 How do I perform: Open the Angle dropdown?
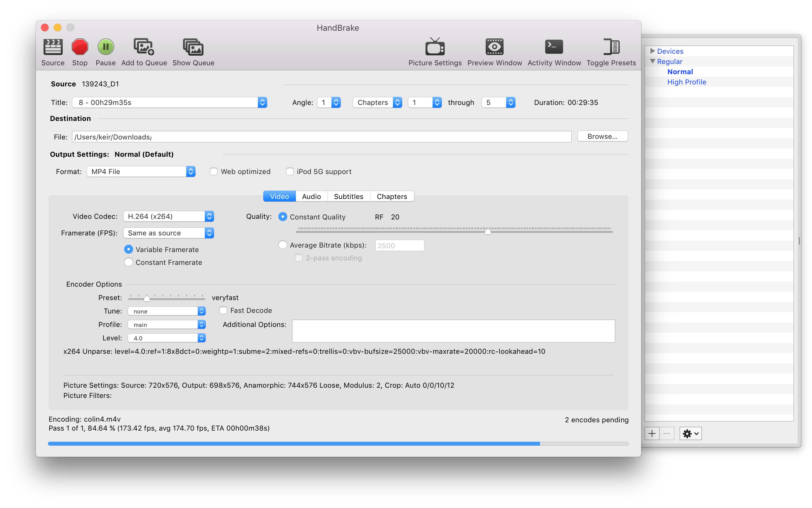(329, 102)
